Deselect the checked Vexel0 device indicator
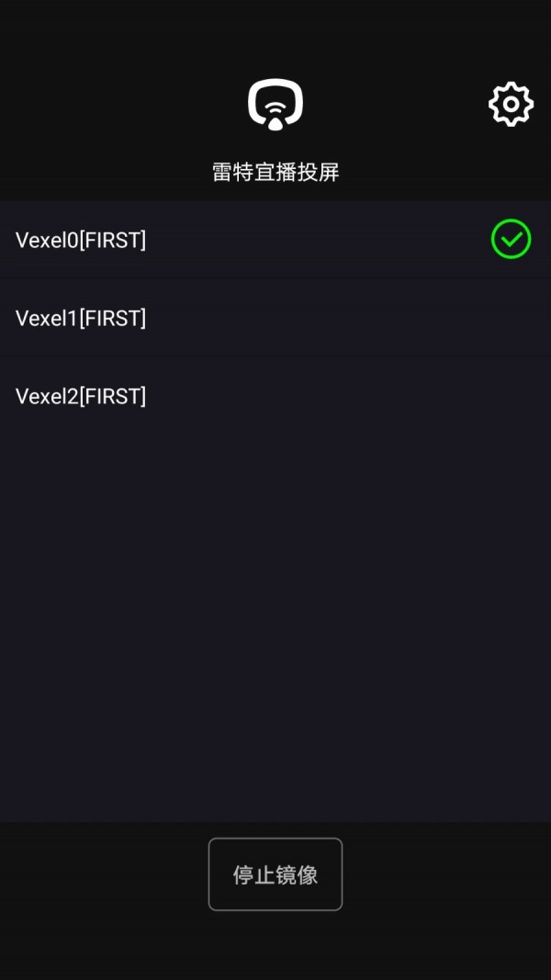 pyautogui.click(x=511, y=240)
